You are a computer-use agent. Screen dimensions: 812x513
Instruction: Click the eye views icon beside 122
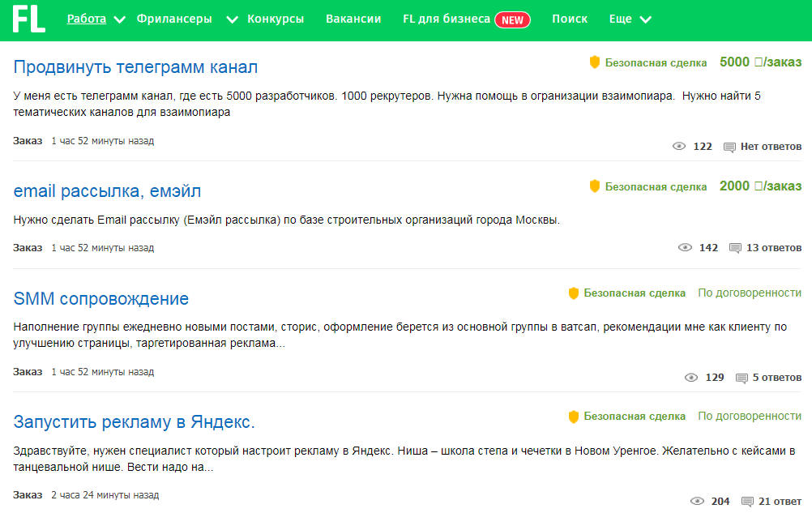coord(679,147)
